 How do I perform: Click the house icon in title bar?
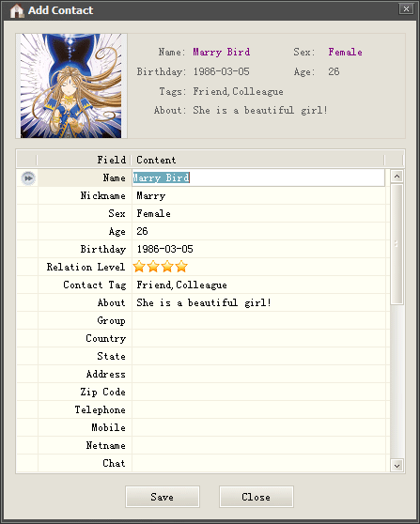click(16, 10)
